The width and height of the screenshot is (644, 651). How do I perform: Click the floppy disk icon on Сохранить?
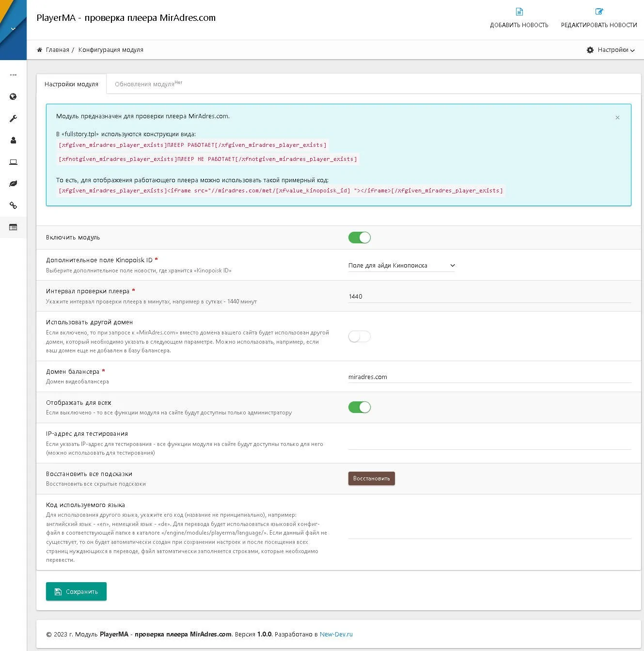point(58,591)
